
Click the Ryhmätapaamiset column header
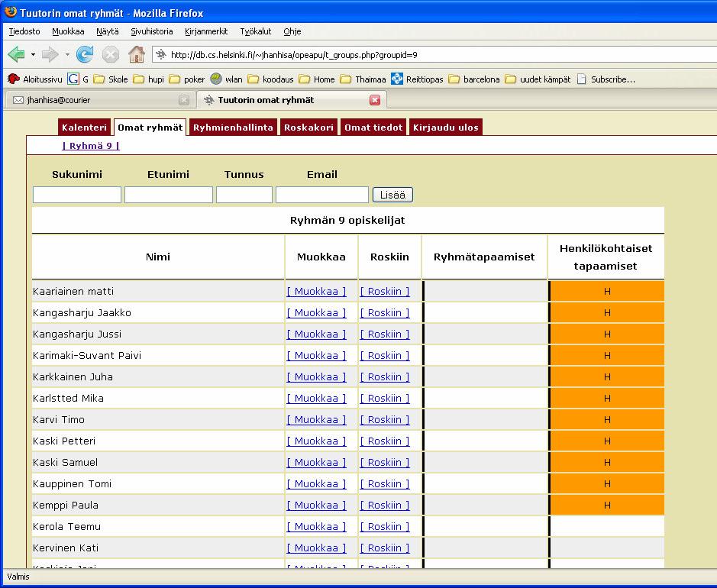click(x=484, y=257)
